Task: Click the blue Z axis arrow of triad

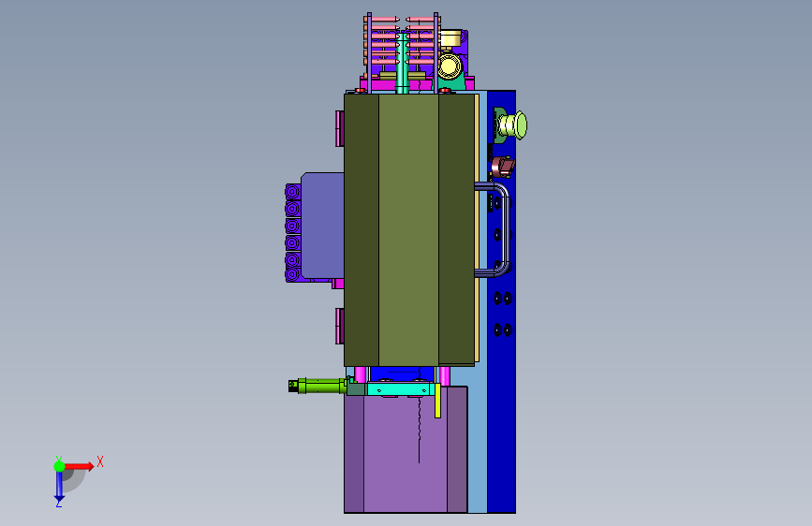Action: pos(59,486)
